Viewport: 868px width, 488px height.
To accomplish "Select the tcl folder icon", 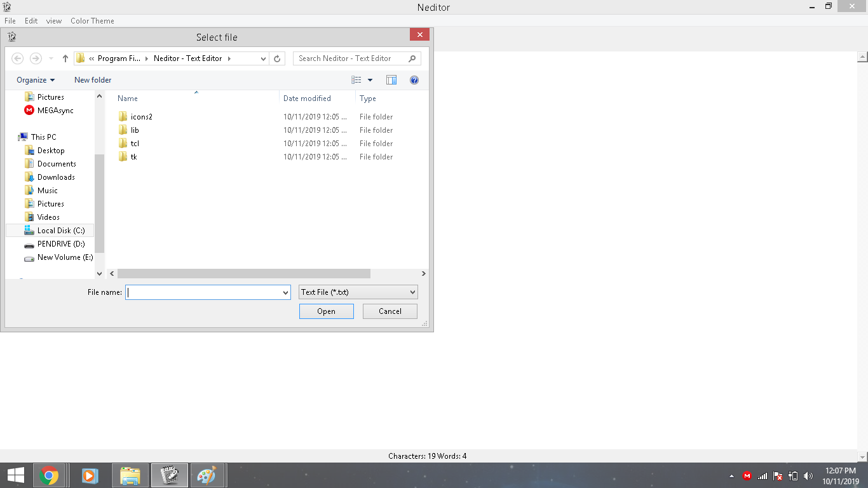I will pos(123,144).
